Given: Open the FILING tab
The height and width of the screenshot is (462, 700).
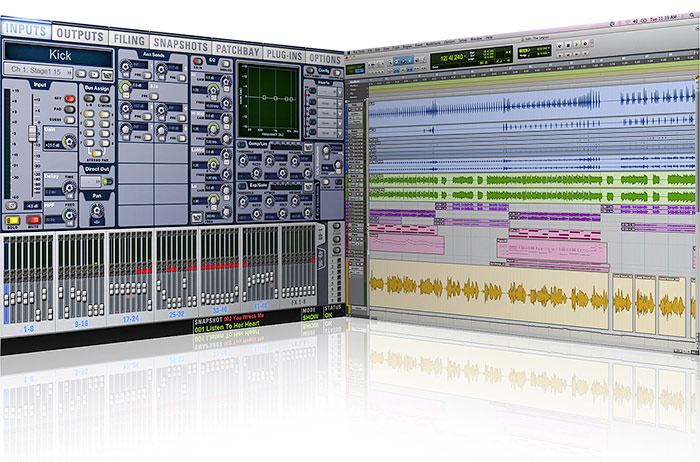Looking at the screenshot, I should point(129,39).
